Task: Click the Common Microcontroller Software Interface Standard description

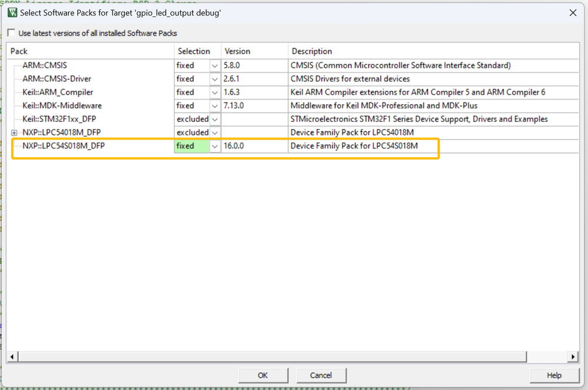Action: [400, 65]
